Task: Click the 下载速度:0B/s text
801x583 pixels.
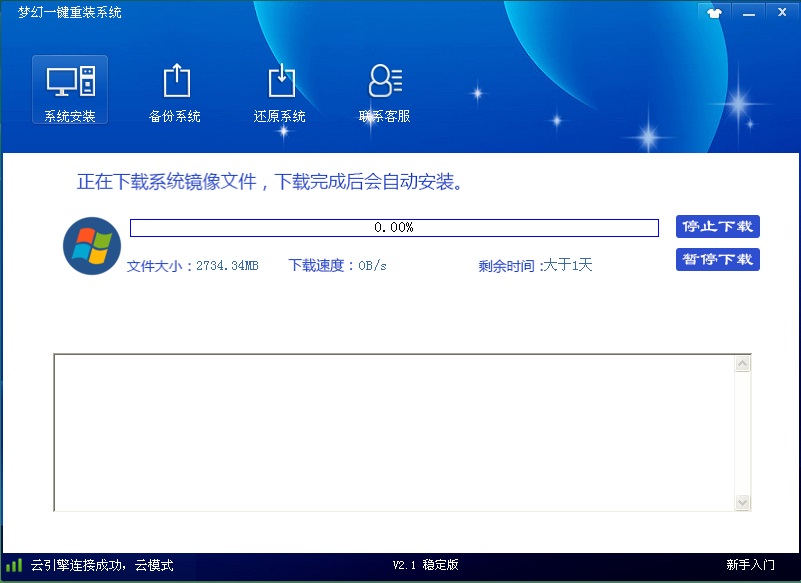Action: tap(337, 265)
